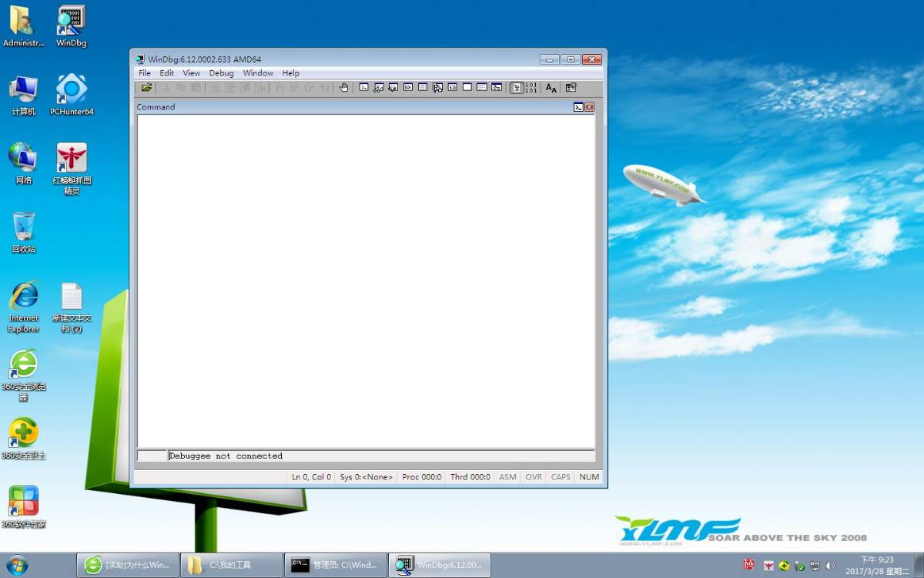Click the CAPS status indicator
This screenshot has width=924, height=578.
click(561, 477)
